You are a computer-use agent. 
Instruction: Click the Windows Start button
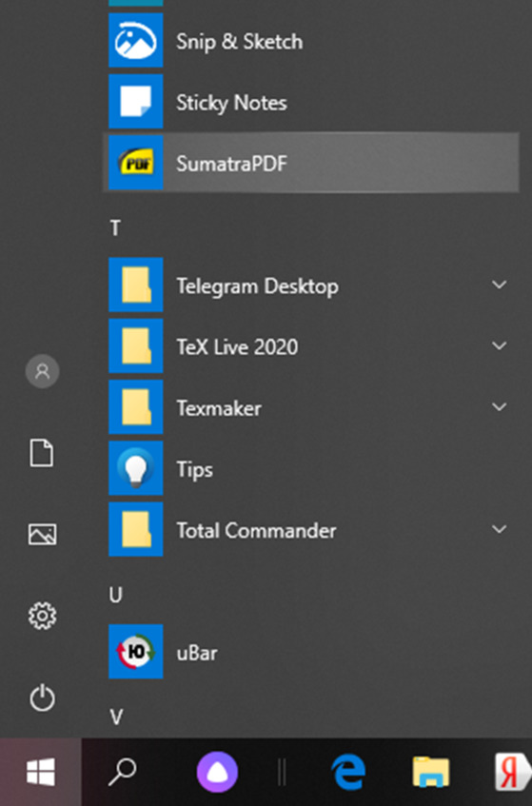[x=41, y=772]
